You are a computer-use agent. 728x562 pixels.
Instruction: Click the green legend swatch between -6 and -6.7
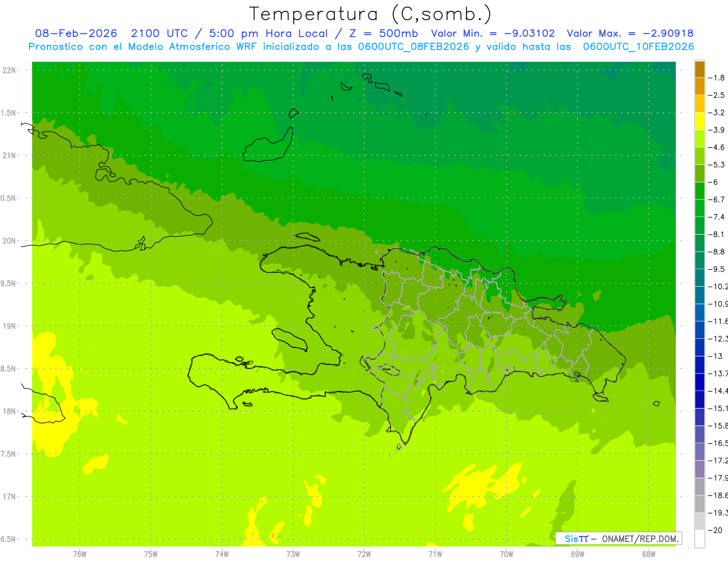click(x=699, y=191)
